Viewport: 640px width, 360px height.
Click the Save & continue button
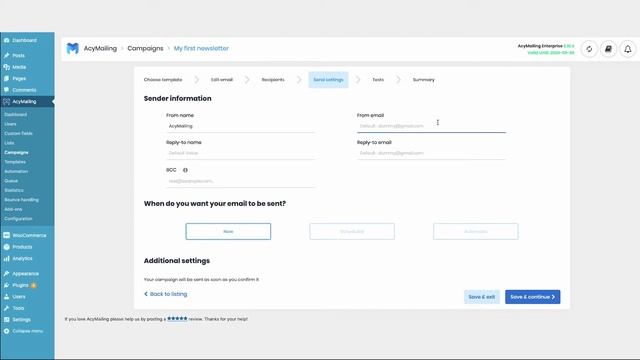tap(533, 297)
